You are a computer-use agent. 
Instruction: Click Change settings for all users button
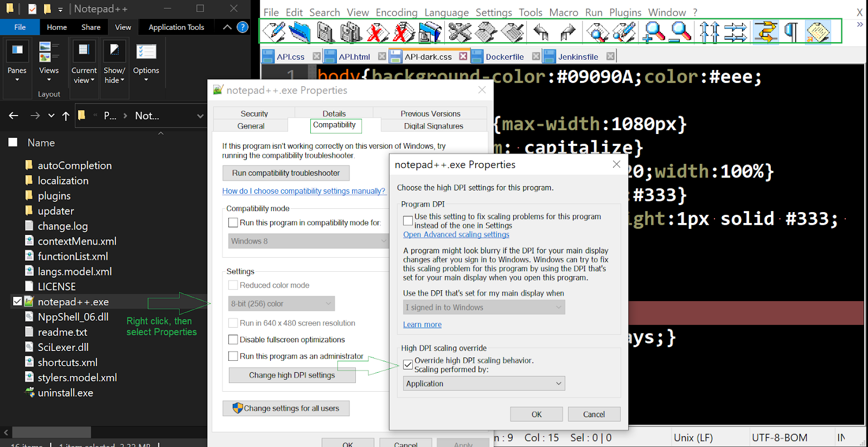click(286, 408)
